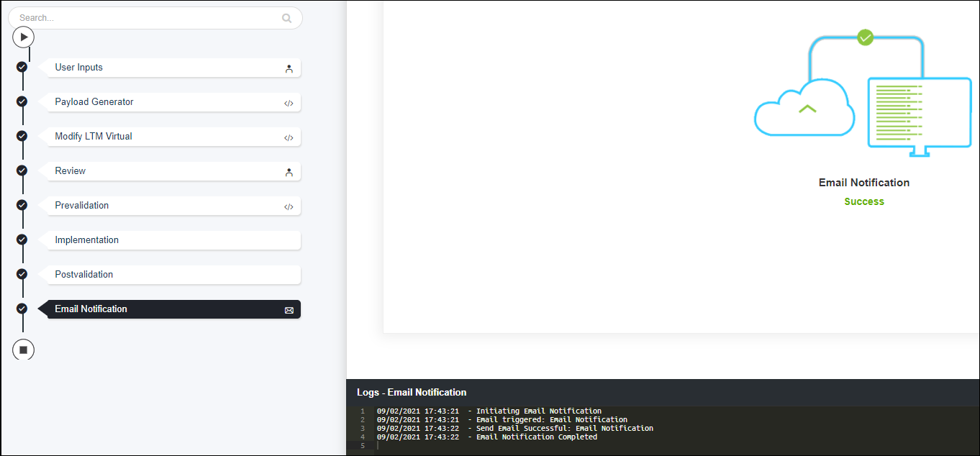Click the checkmark node beside Postvalidation
The image size is (980, 456).
[x=22, y=274]
